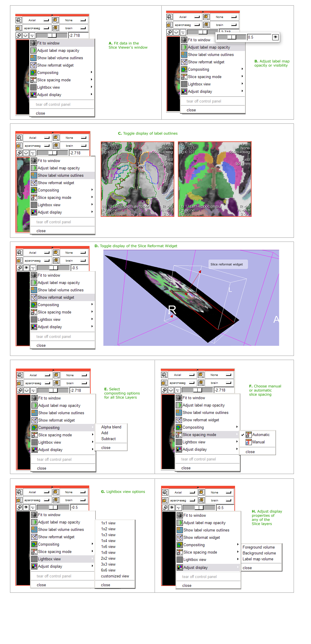Choose Subtract compositing option
The width and height of the screenshot is (311, 644).
click(x=108, y=439)
